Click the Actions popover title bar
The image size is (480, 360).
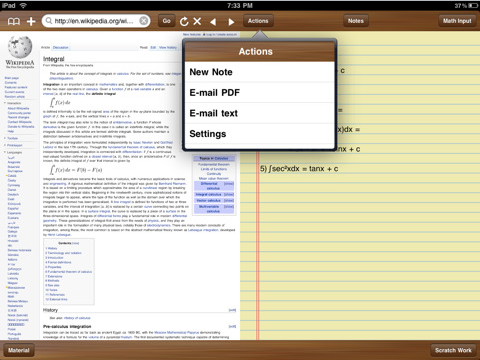[259, 51]
